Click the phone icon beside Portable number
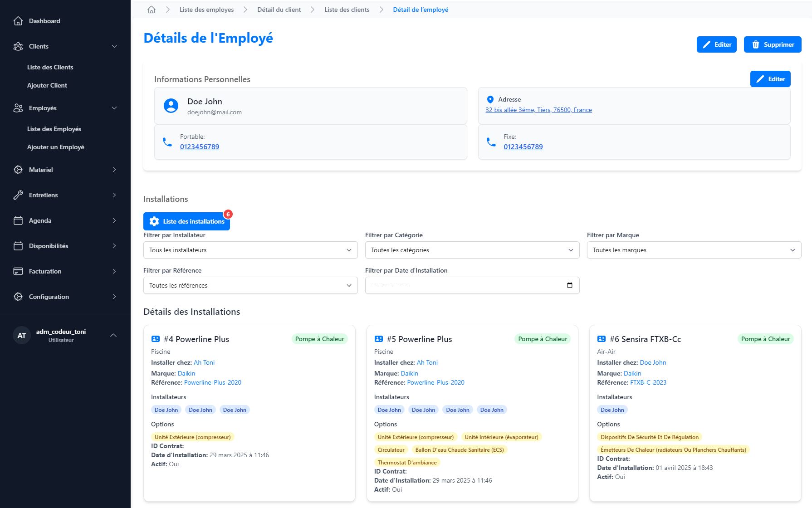 167,142
